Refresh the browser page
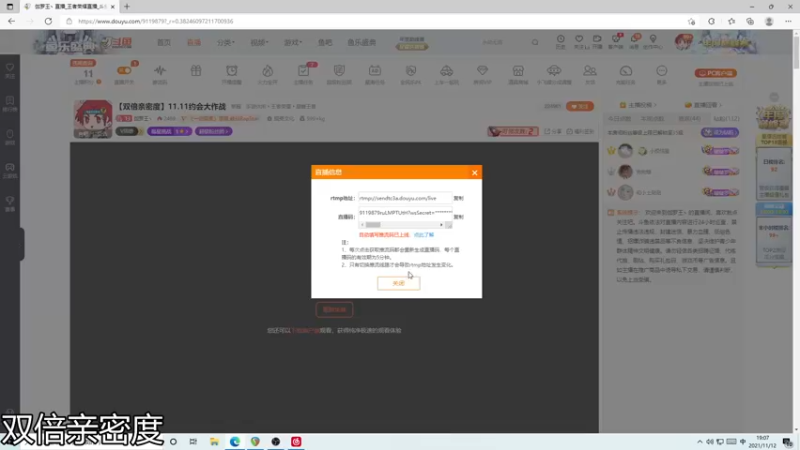Image resolution: width=800 pixels, height=450 pixels. tap(48, 21)
